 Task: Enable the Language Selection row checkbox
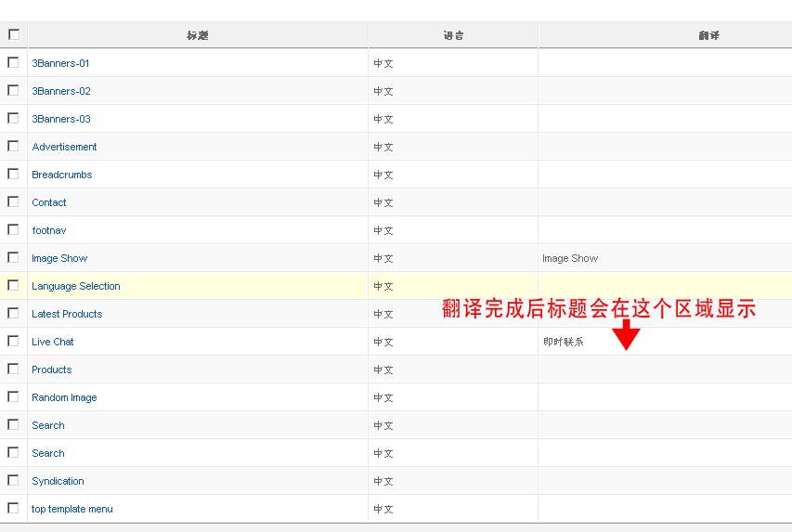click(13, 285)
